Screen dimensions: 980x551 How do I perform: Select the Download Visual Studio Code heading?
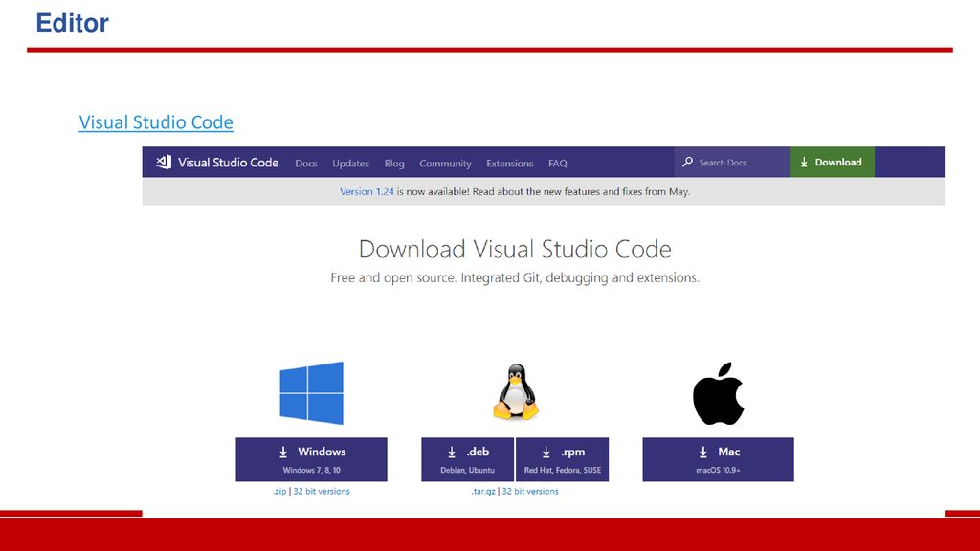[x=515, y=249]
